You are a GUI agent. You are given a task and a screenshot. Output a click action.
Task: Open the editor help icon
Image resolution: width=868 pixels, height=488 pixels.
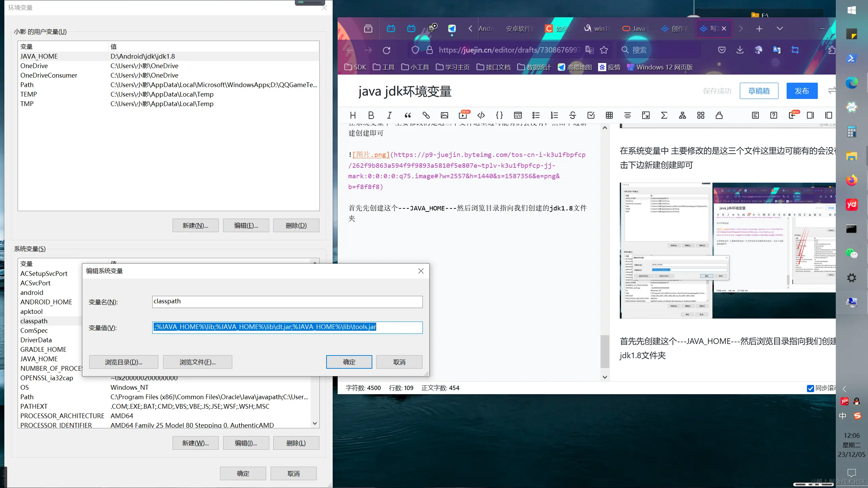[773, 115]
